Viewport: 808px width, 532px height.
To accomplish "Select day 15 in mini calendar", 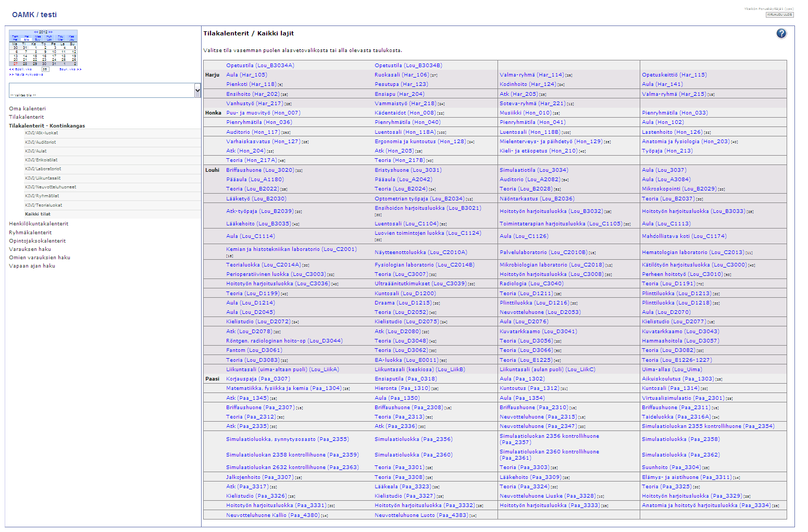I will [35, 56].
